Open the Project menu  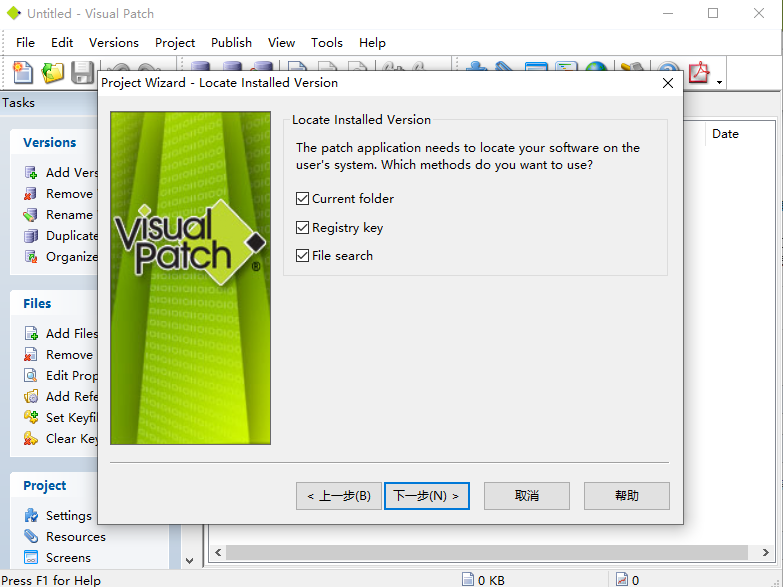click(x=175, y=43)
